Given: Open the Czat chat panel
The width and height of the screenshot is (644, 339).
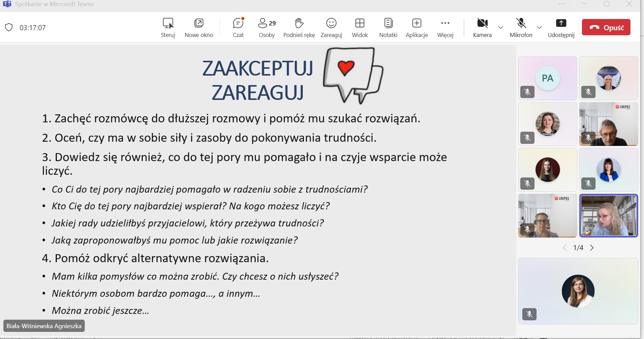Looking at the screenshot, I should pyautogui.click(x=238, y=27).
